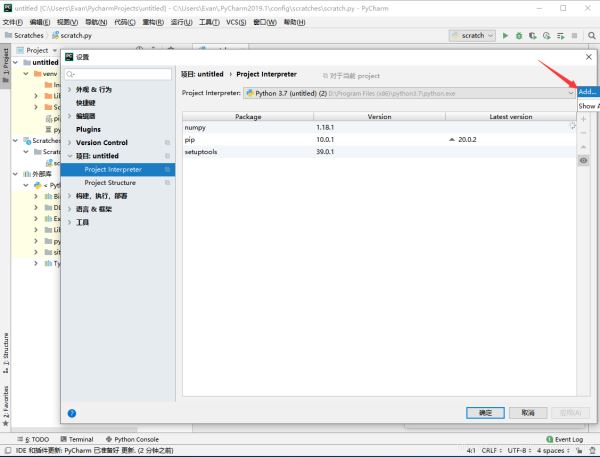
Task: Close the settings dialog with the X
Action: click(x=589, y=57)
